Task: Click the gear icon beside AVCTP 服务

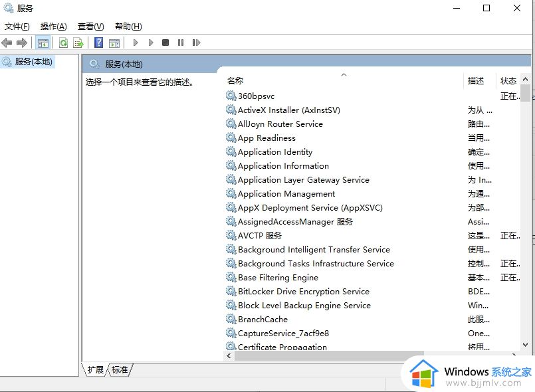Action: (x=231, y=235)
